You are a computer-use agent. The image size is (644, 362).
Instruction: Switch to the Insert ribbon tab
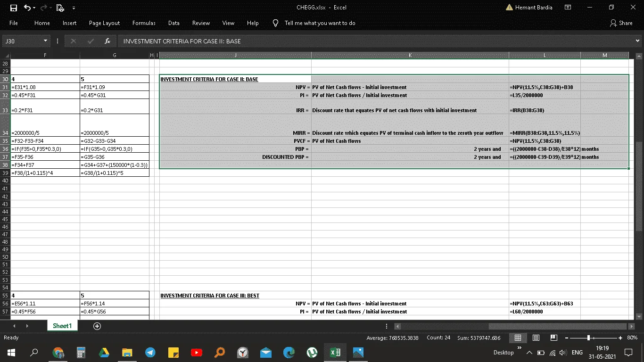point(69,23)
